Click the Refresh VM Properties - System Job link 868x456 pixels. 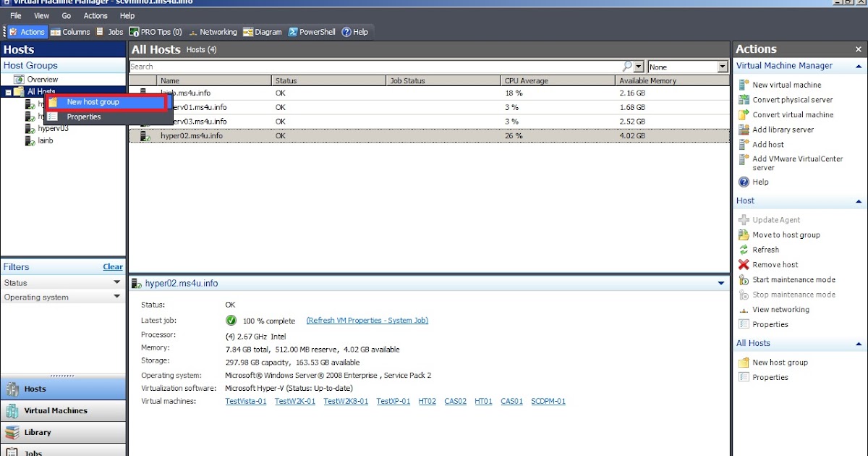367,321
